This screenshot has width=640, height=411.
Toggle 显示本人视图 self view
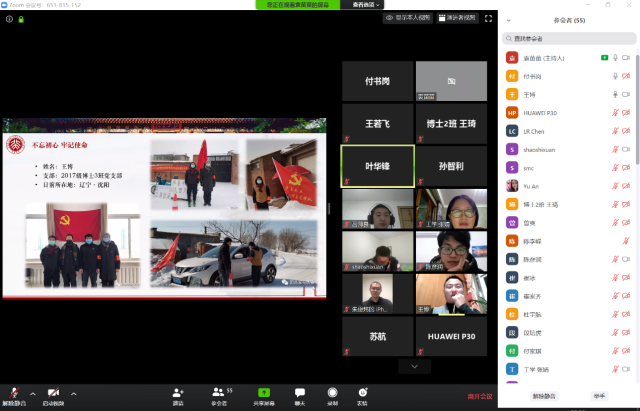(x=408, y=18)
